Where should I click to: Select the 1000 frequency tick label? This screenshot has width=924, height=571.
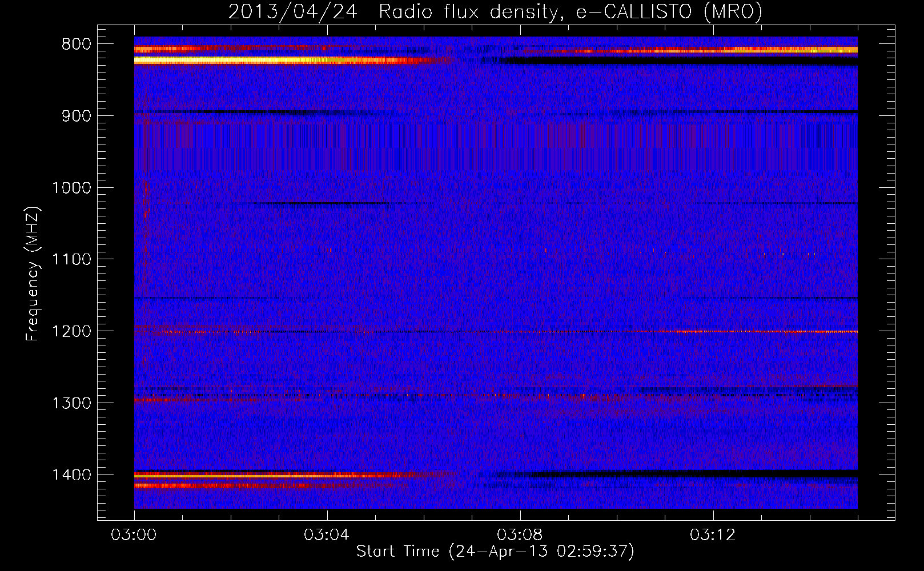click(x=71, y=188)
